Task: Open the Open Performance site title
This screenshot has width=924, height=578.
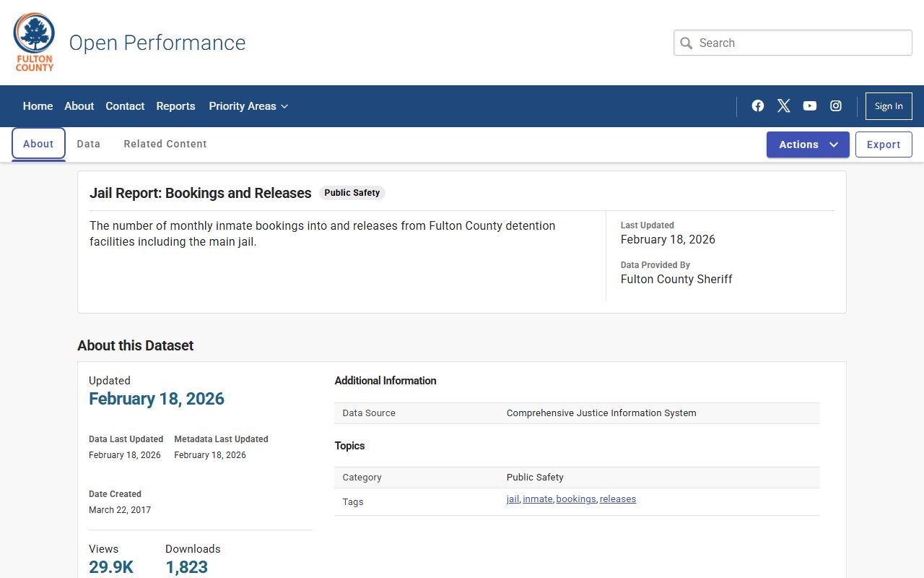Action: click(157, 43)
